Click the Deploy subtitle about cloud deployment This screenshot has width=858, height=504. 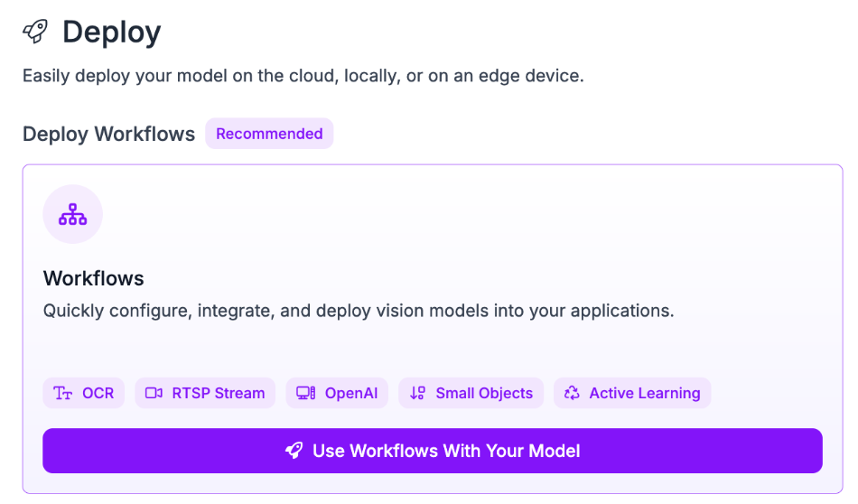click(x=303, y=76)
